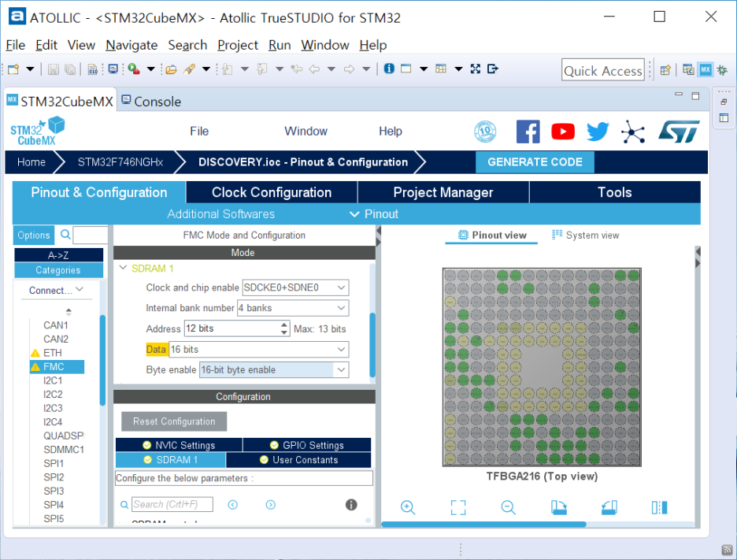This screenshot has width=737, height=560.
Task: Expand the Connectivity category chevron
Action: point(80,290)
